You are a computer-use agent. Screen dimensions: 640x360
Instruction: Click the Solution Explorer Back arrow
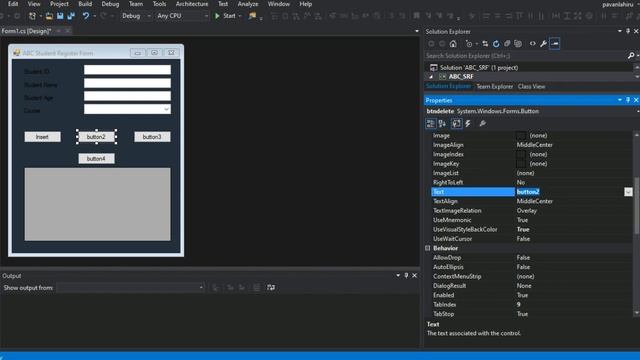(x=431, y=44)
